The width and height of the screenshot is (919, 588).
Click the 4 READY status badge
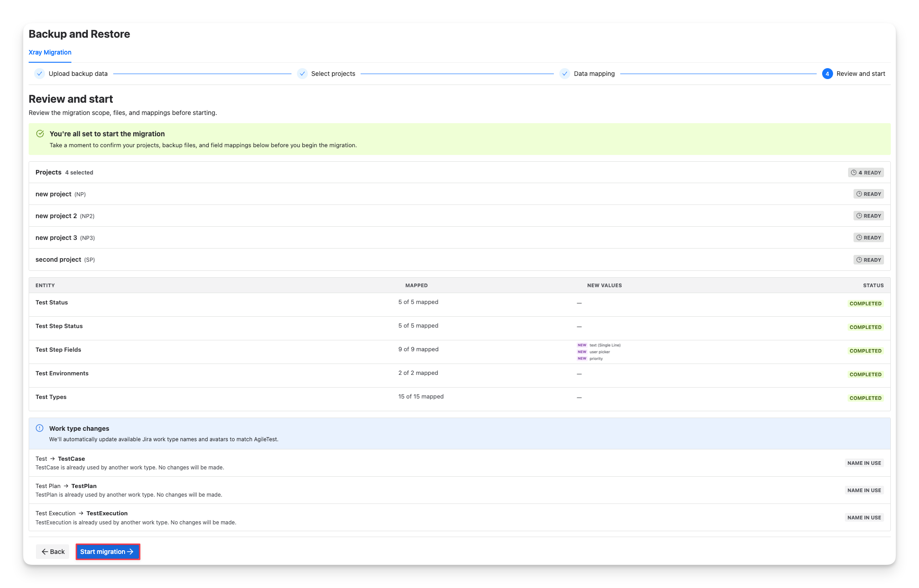[x=866, y=173]
